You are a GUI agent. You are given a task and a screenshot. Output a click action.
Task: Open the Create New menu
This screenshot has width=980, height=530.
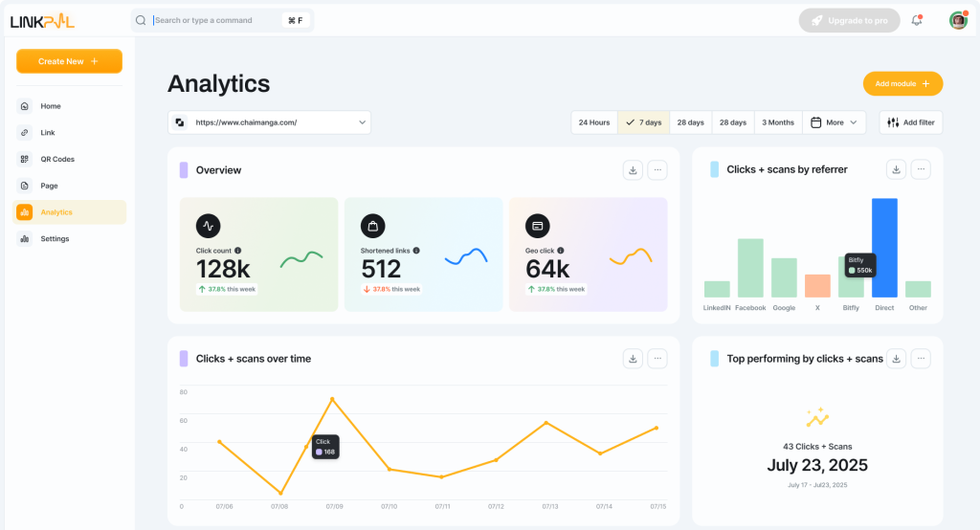point(69,61)
